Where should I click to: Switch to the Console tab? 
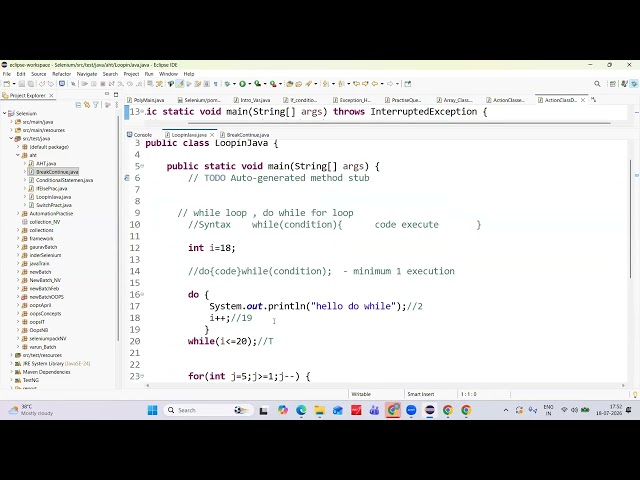[140, 135]
